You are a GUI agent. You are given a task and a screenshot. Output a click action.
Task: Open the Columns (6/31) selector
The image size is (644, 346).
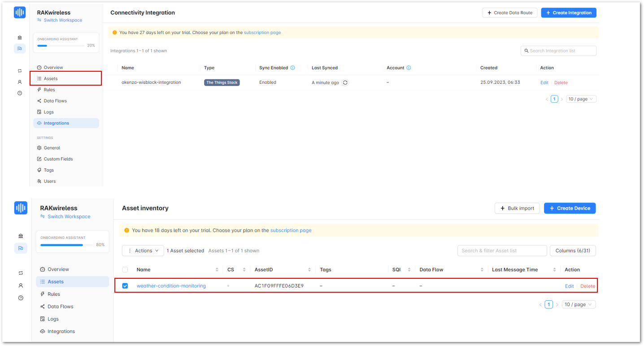pos(573,251)
